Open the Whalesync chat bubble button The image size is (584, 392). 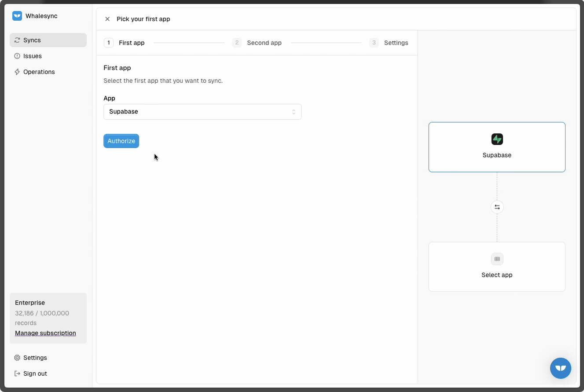560,368
